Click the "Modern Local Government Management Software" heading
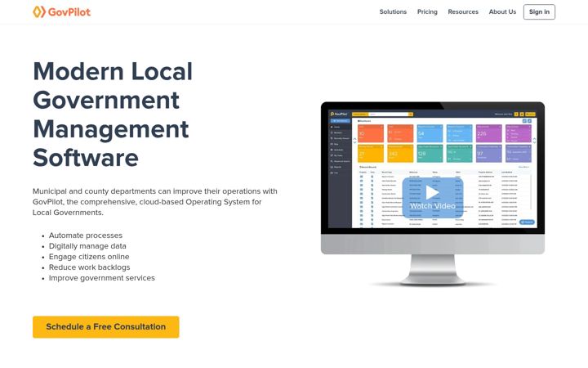 pyautogui.click(x=113, y=114)
